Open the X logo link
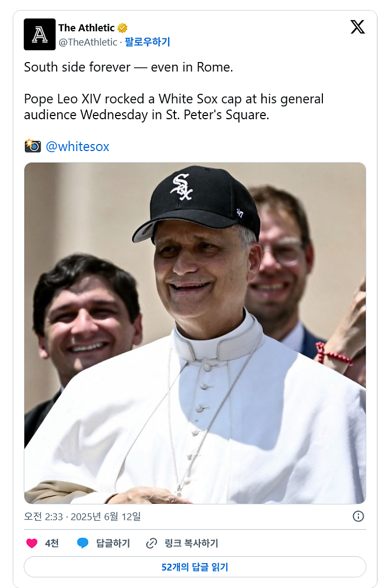378x588 pixels. pos(357,27)
